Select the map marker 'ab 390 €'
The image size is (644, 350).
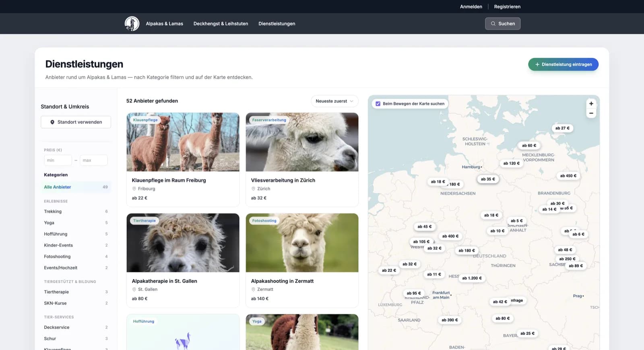tap(450, 320)
